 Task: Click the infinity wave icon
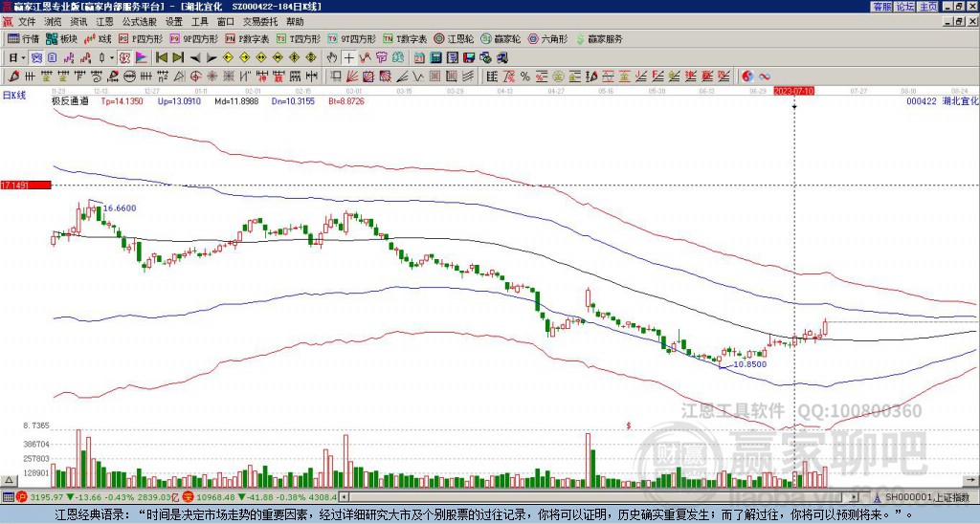point(765,76)
